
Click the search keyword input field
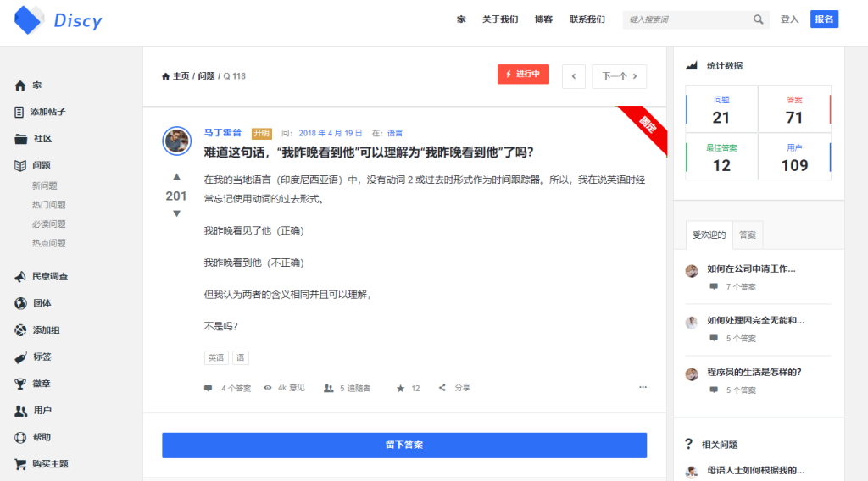(687, 19)
